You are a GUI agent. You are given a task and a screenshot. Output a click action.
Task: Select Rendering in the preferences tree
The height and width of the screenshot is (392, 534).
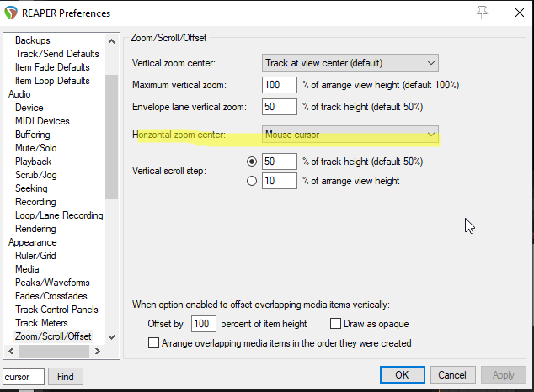tap(35, 229)
